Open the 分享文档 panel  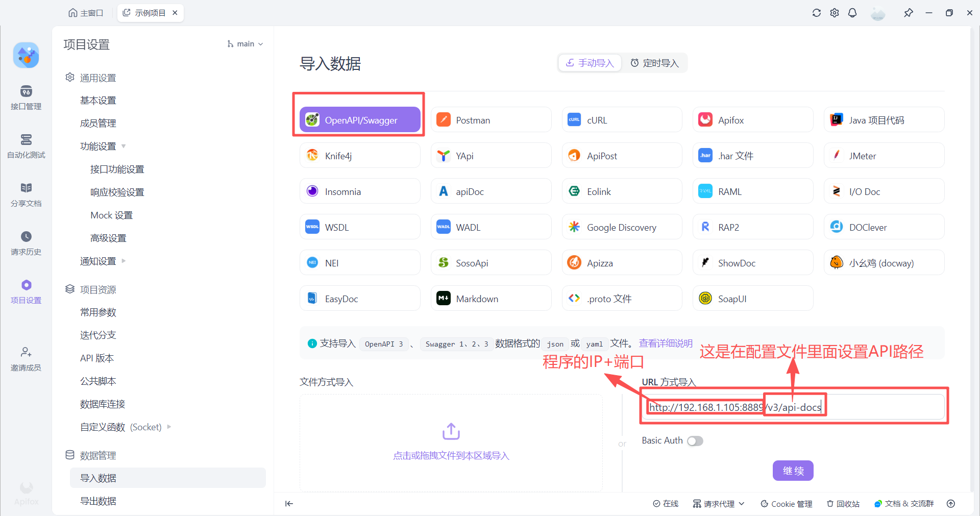click(26, 194)
